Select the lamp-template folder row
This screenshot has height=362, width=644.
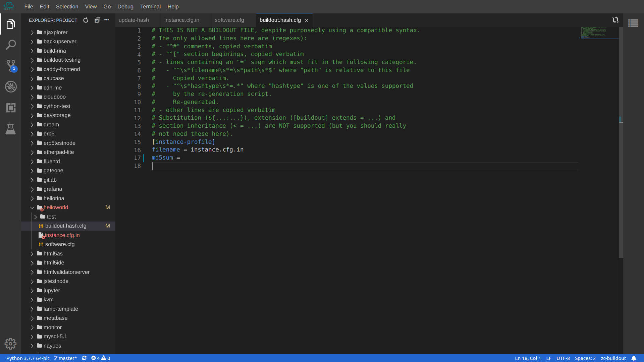[x=68, y=309]
